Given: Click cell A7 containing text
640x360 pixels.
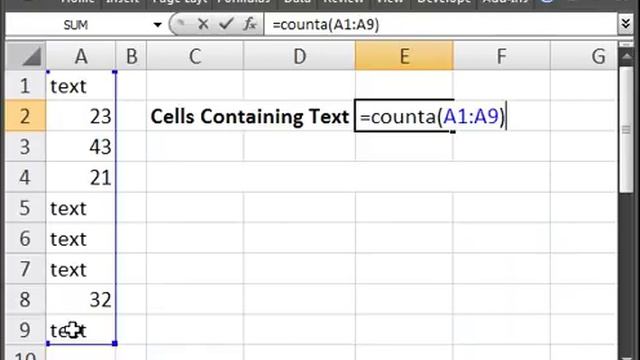Looking at the screenshot, I should pos(81,269).
